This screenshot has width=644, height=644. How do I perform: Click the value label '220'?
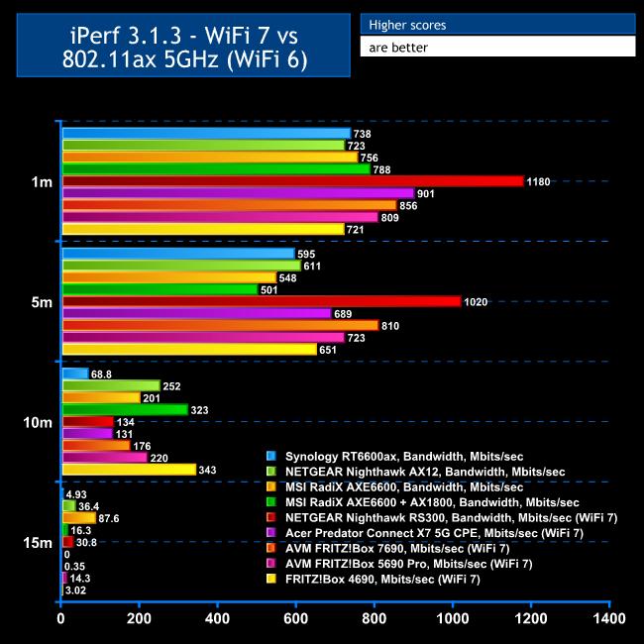pyautogui.click(x=159, y=458)
